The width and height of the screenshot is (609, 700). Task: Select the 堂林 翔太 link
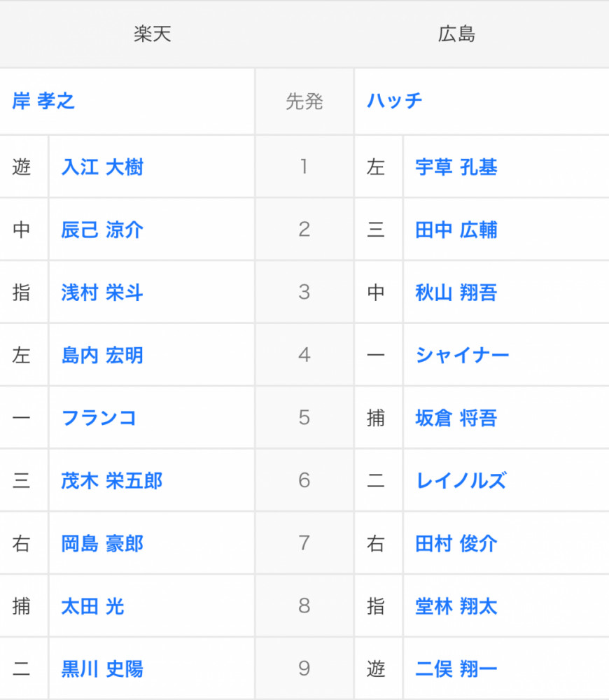click(456, 606)
